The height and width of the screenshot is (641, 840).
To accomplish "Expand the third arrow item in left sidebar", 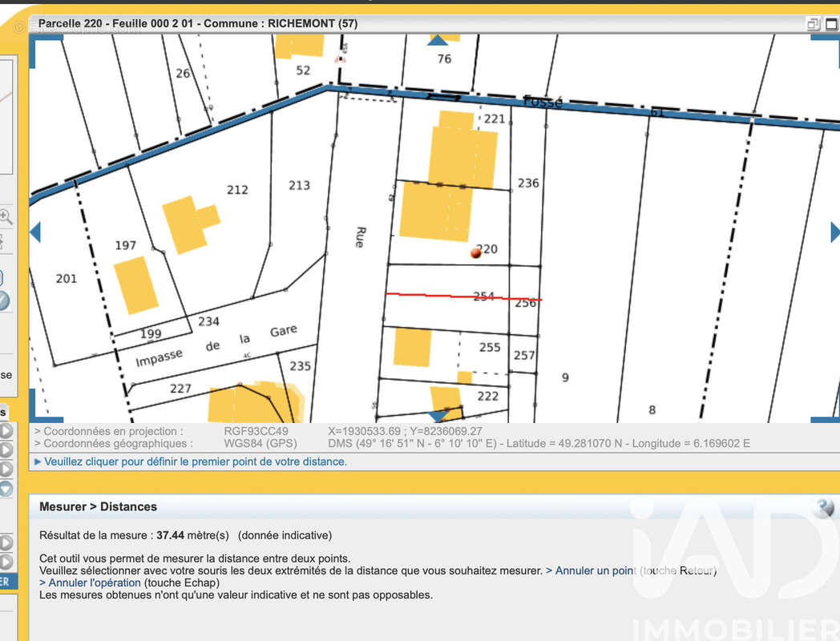I will pyautogui.click(x=6, y=469).
